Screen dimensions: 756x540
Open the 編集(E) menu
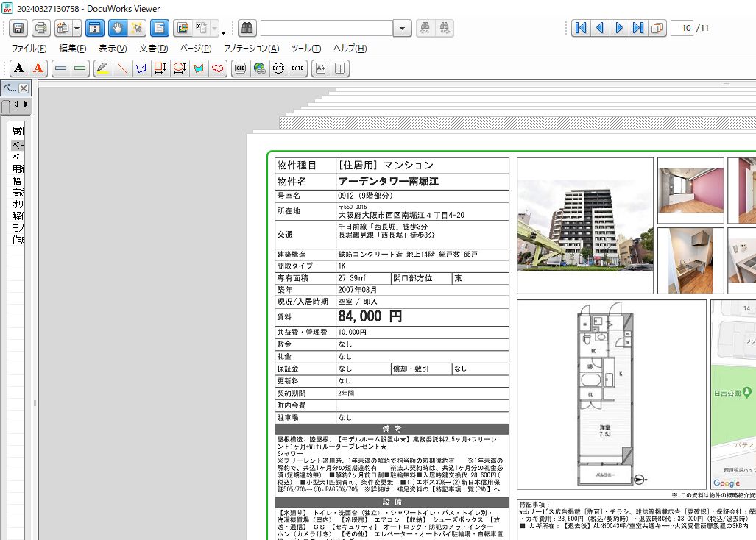tap(73, 48)
